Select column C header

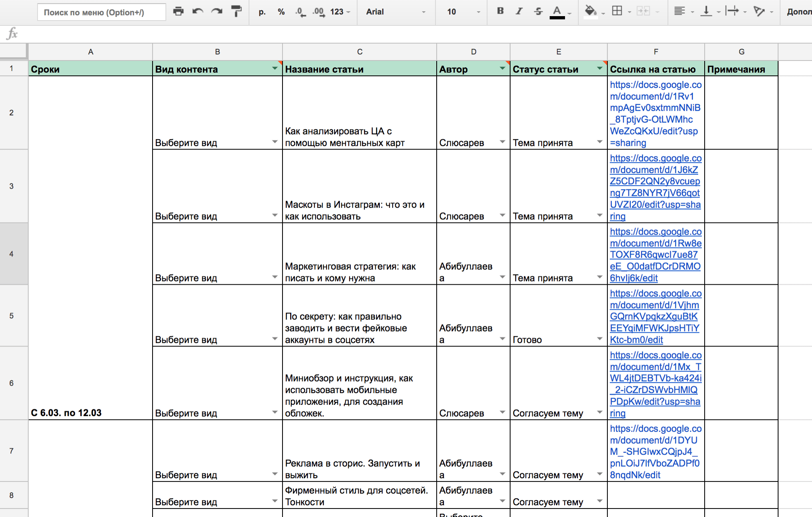tap(360, 52)
